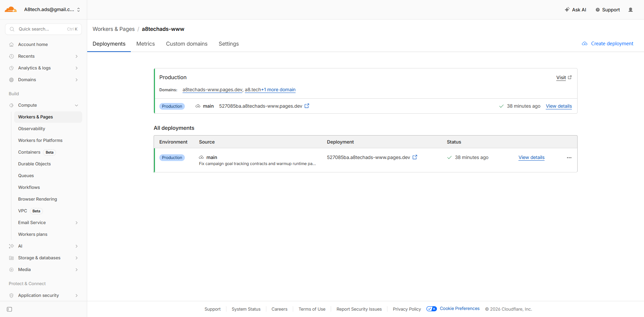
Task: Open the Custom domains tab
Action: point(186,44)
